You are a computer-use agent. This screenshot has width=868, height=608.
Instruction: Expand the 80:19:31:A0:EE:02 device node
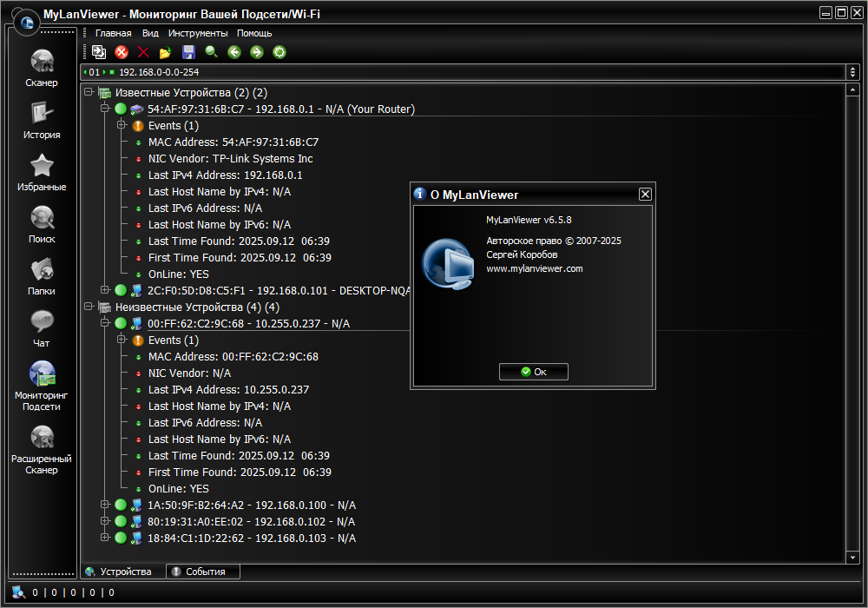pos(105,521)
